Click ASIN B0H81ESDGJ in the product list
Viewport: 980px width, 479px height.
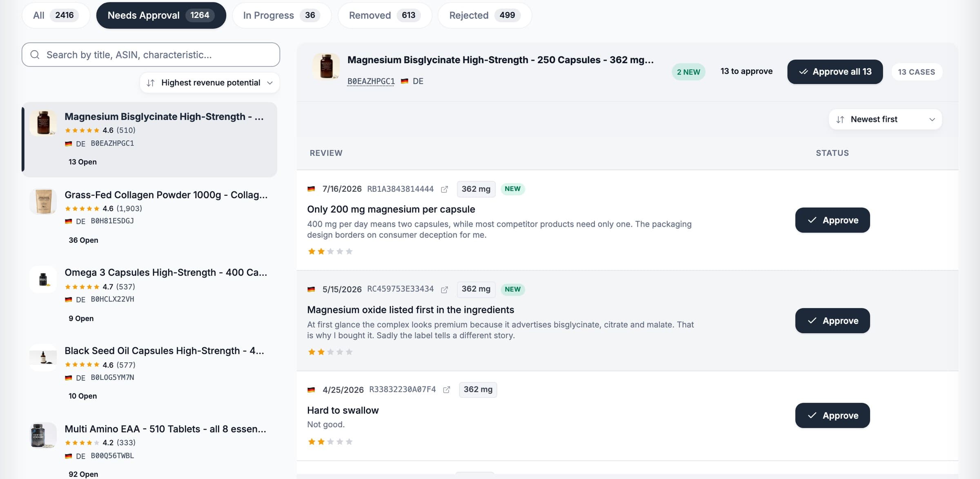112,221
